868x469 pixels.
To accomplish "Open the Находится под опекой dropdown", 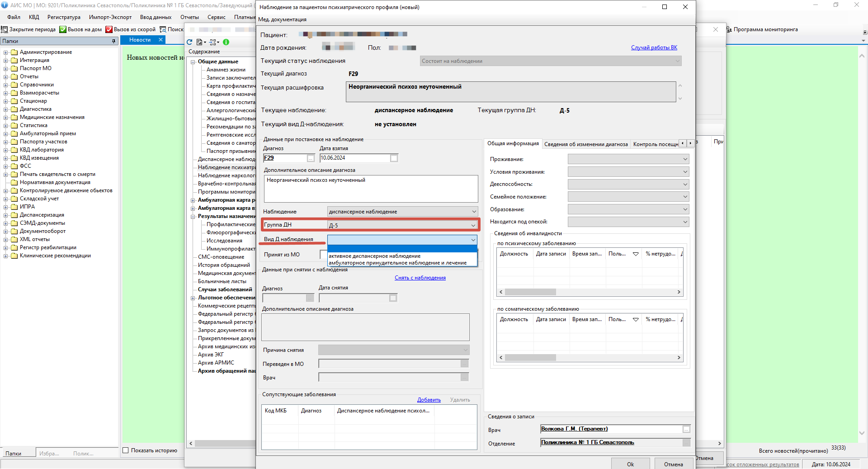I will click(685, 222).
